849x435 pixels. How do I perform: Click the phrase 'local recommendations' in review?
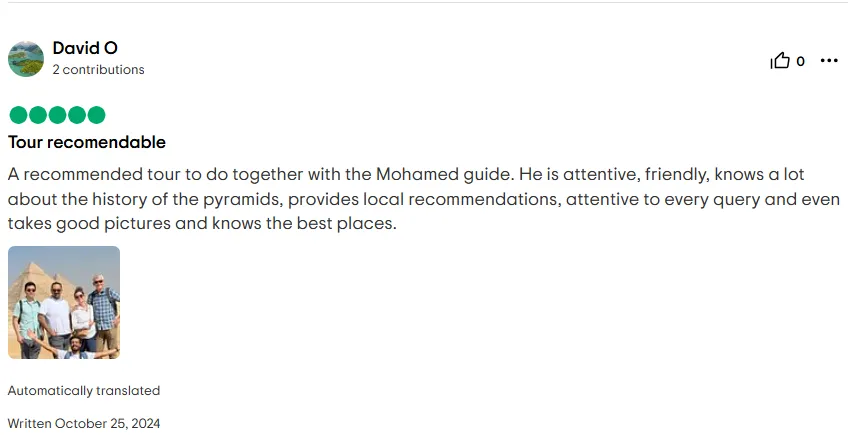tap(460, 199)
